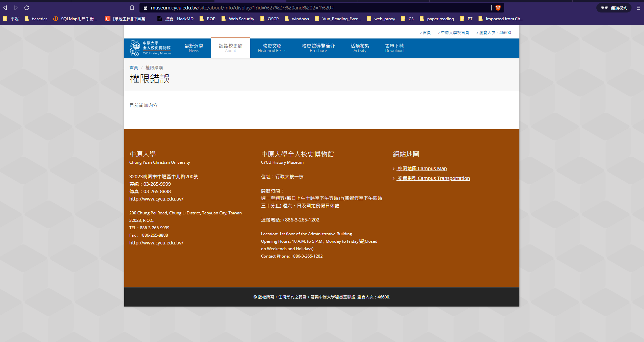Open the SQLMap用戶手冊 bookmark
This screenshot has width=644, height=342.
pos(75,19)
